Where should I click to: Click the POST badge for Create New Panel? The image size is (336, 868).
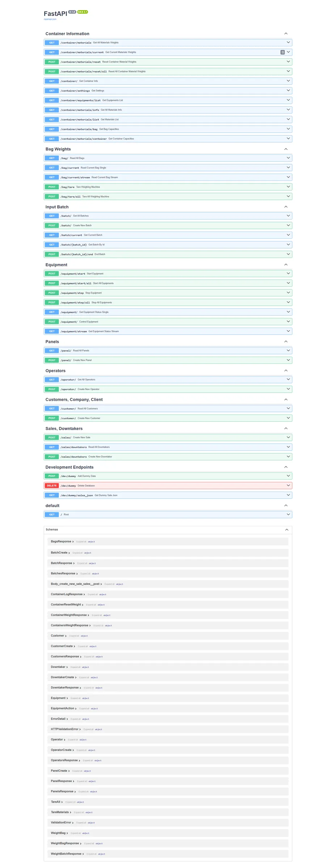click(x=52, y=360)
